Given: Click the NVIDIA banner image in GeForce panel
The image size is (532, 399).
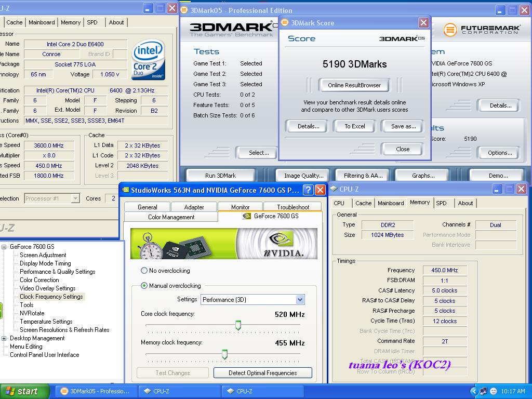Looking at the screenshot, I should [224, 244].
